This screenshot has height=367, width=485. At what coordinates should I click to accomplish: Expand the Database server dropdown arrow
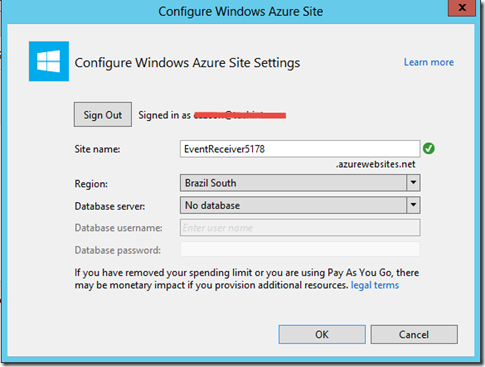(413, 205)
